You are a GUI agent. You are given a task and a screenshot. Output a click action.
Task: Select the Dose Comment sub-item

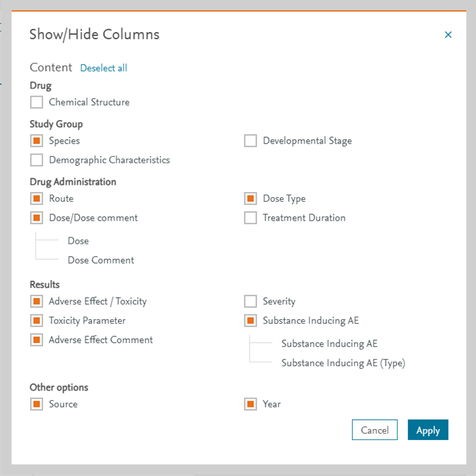coord(101,260)
